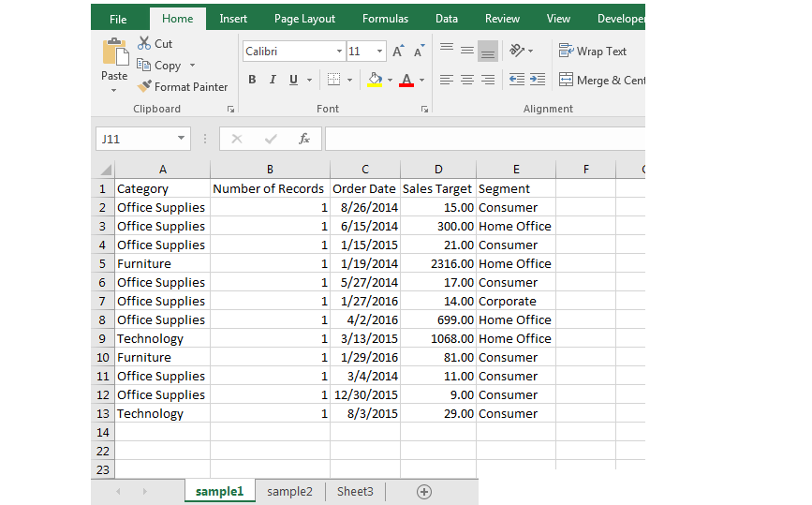Screen dimensions: 812x505
Task: Apply the yellow fill color bucket
Action: (375, 80)
